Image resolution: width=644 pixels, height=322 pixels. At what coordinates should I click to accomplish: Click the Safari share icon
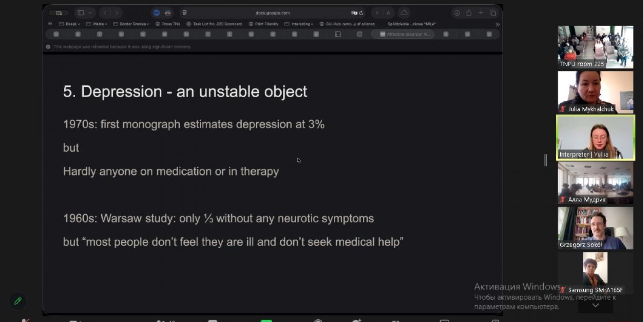[x=469, y=13]
